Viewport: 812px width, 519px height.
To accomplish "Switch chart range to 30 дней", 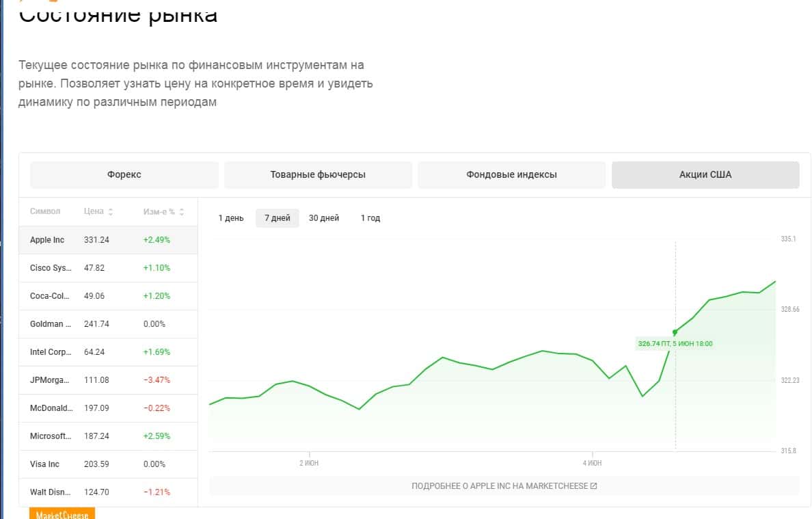I will click(x=324, y=218).
